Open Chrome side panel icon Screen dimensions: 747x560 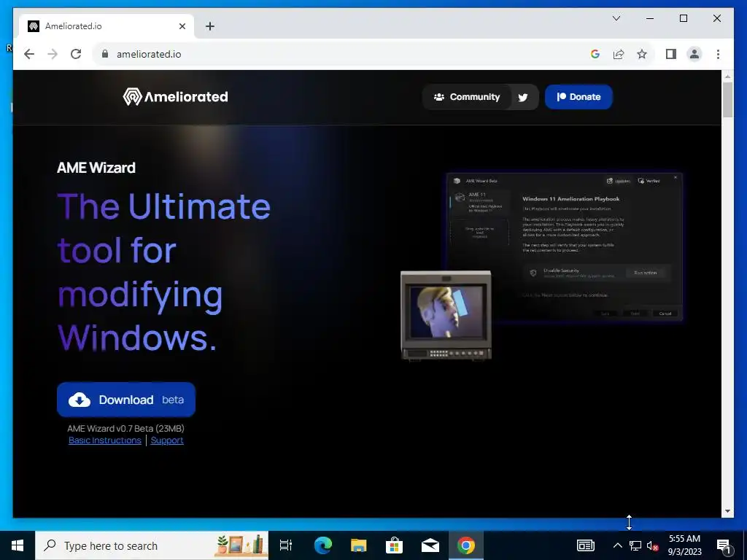point(671,54)
